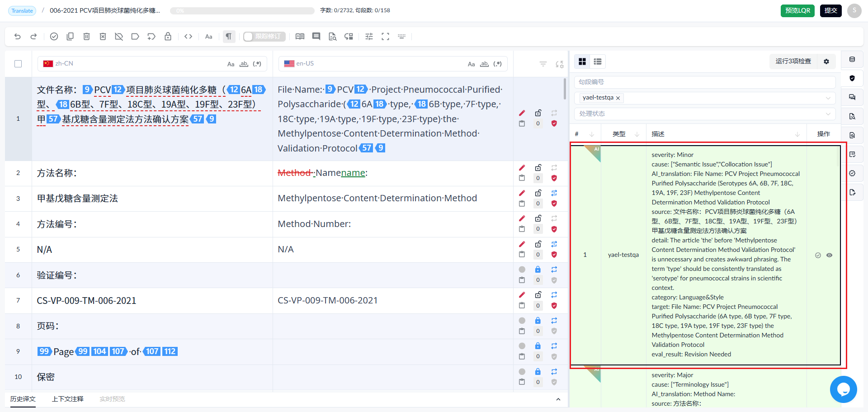Sort by the # column arrow
The image size is (868, 412).
pyautogui.click(x=592, y=134)
